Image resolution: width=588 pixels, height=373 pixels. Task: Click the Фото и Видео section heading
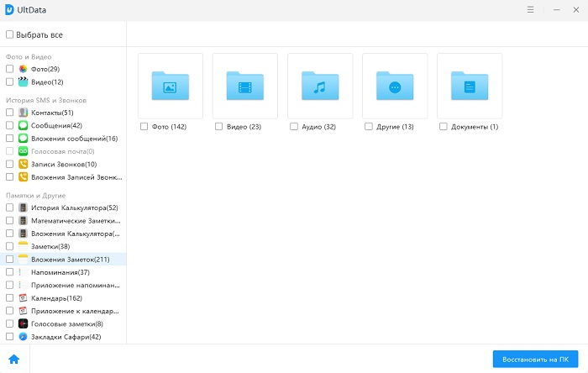[29, 57]
